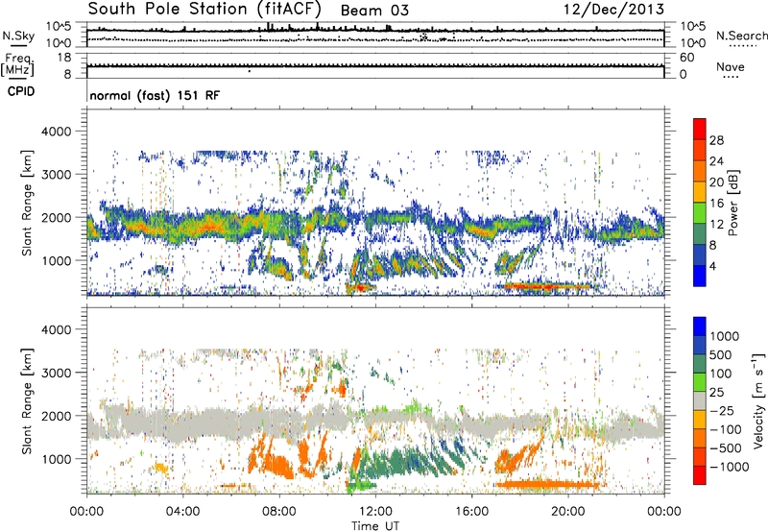Screen dimensions: 768x532
Task: Click the orange echo band near 19:00 in velocity panel
Action: (x=546, y=485)
